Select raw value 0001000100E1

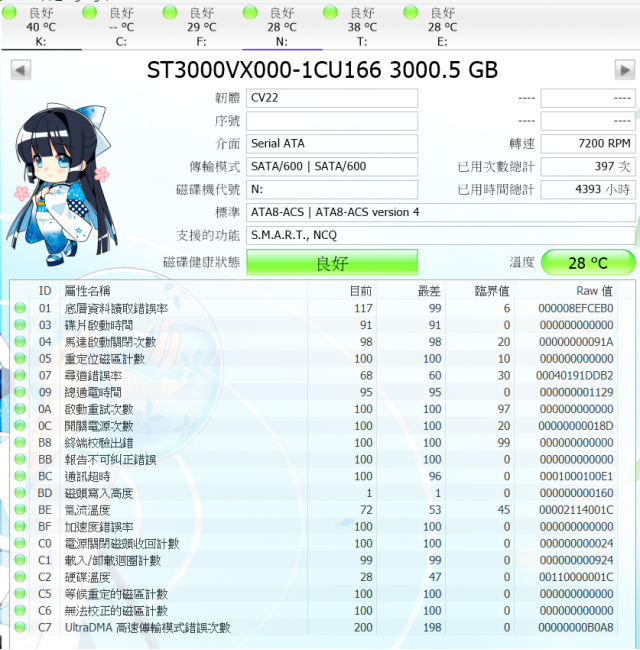tap(576, 476)
